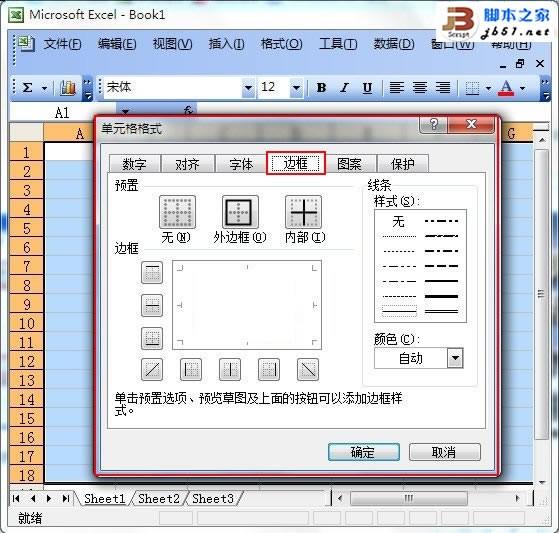
Task: Click the 取消 button
Action: coord(445,452)
